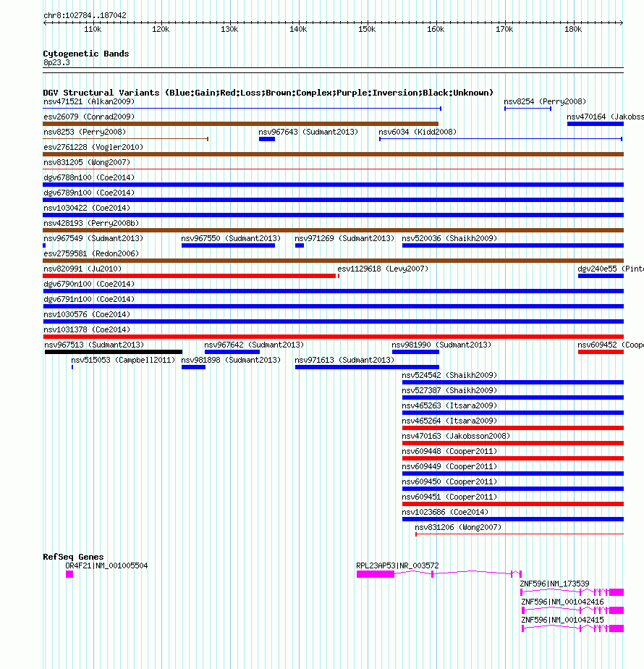
Task: Click the nsv967513 black unknown bar
Action: click(114, 352)
